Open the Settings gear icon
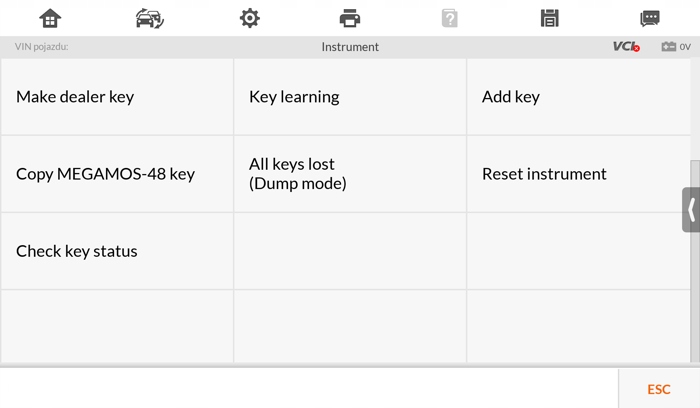Image resolution: width=700 pixels, height=408 pixels. (250, 18)
